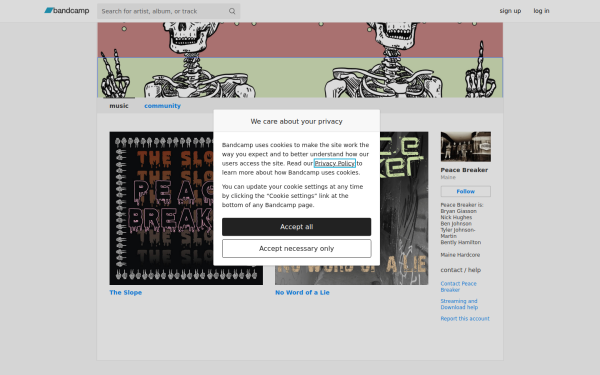Click the 'Maine' location text
The height and width of the screenshot is (375, 600).
coord(448,177)
